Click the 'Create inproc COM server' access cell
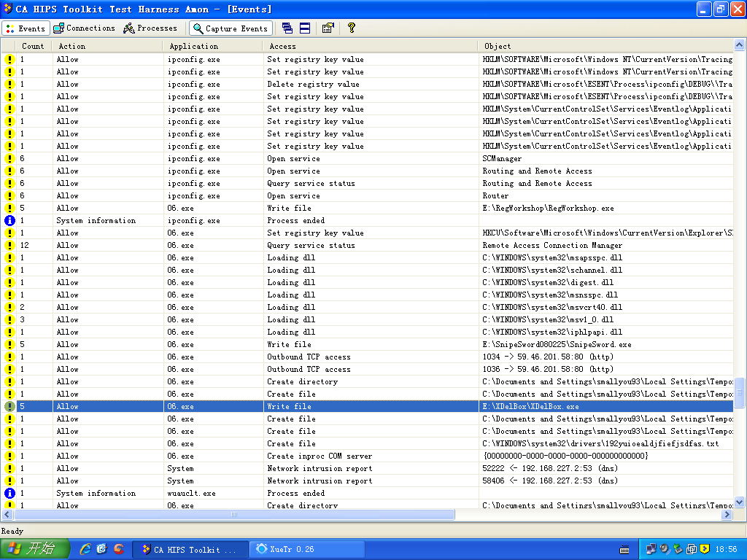Viewport: 747px width, 560px height. coord(320,456)
